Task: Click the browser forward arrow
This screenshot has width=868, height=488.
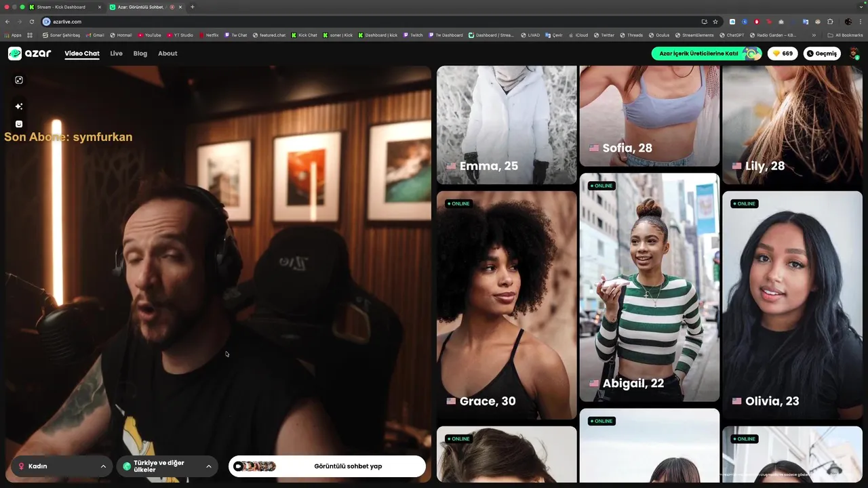Action: 19,22
